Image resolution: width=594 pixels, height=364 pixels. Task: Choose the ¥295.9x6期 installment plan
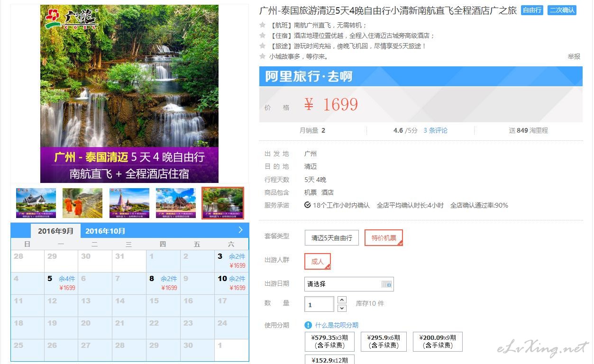[384, 341]
